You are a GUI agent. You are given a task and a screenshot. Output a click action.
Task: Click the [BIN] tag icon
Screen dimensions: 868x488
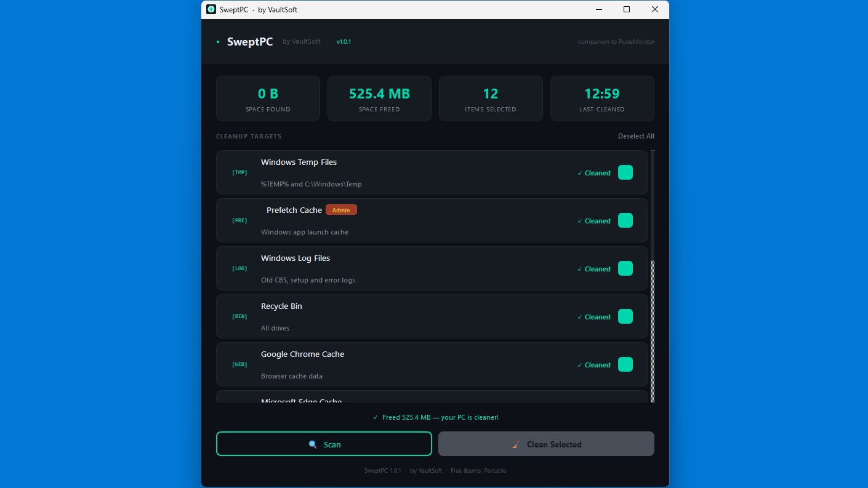(x=239, y=316)
